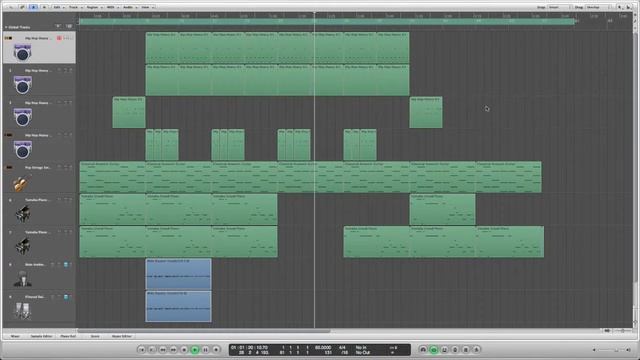Select the drum machine icon on track 3
640x360 pixels.
[x=22, y=117]
